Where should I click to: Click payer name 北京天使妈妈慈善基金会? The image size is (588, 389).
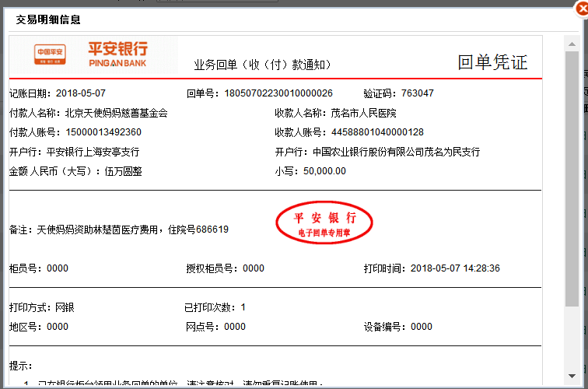[116, 113]
